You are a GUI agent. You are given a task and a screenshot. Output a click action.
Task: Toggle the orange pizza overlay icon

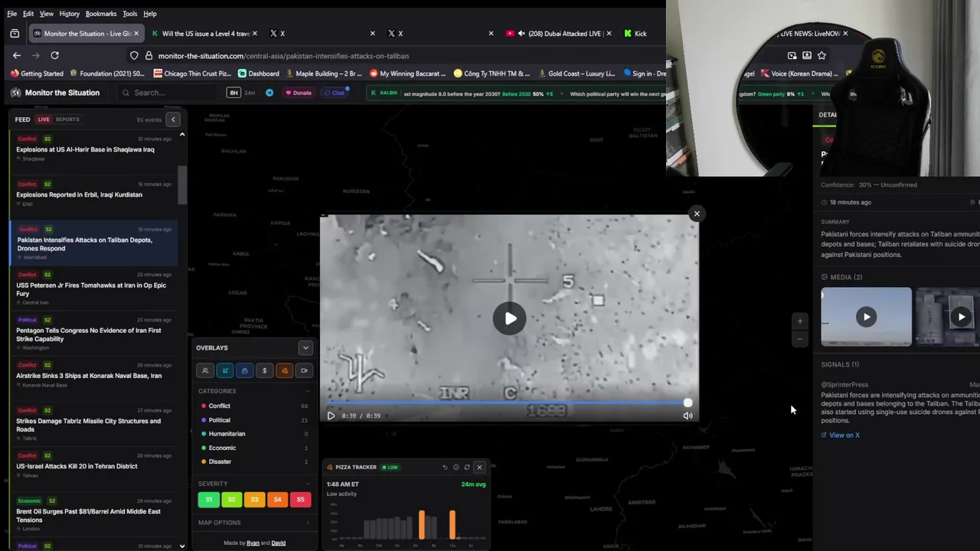(285, 370)
